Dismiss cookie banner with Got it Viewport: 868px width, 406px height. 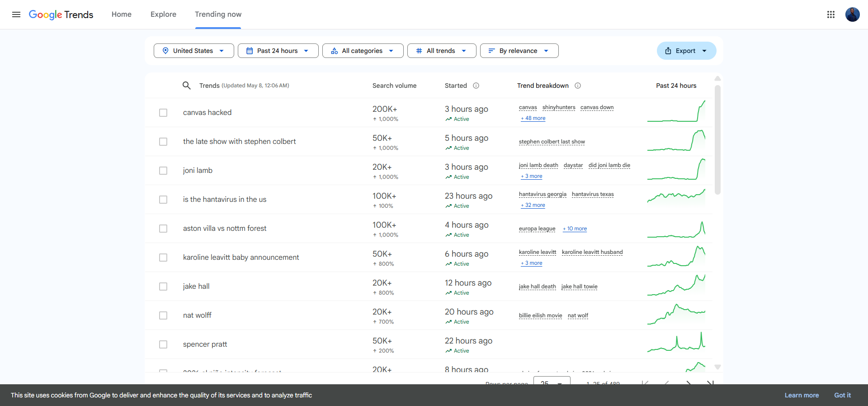tap(842, 395)
